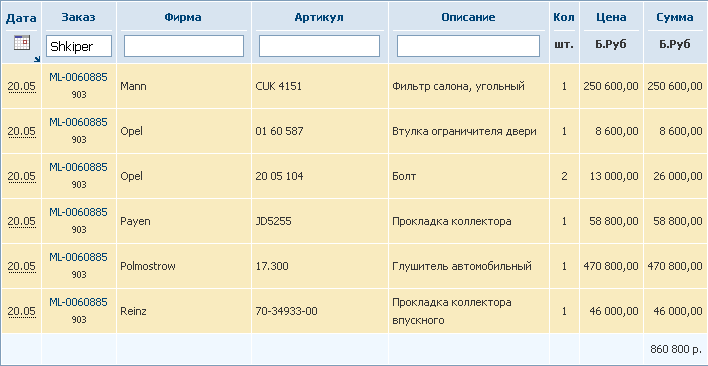The image size is (708, 366).
Task: Sort by the Дата column header
Action: (21, 18)
